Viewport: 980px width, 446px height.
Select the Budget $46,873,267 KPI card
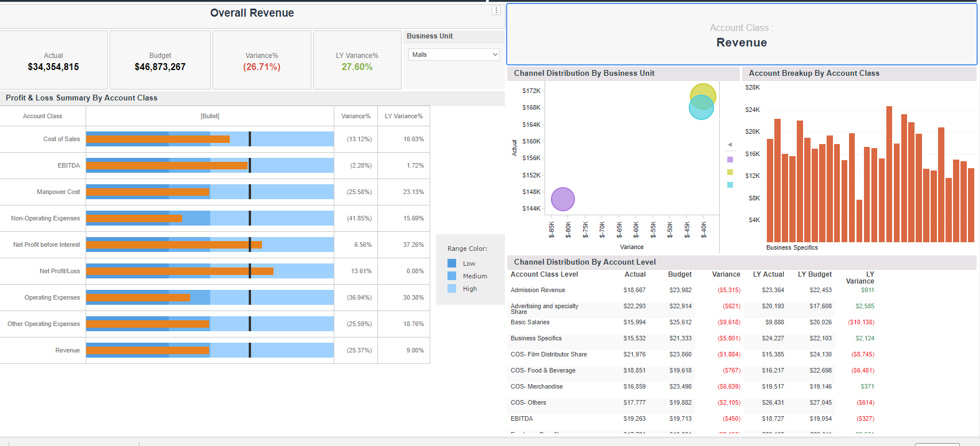(x=160, y=60)
